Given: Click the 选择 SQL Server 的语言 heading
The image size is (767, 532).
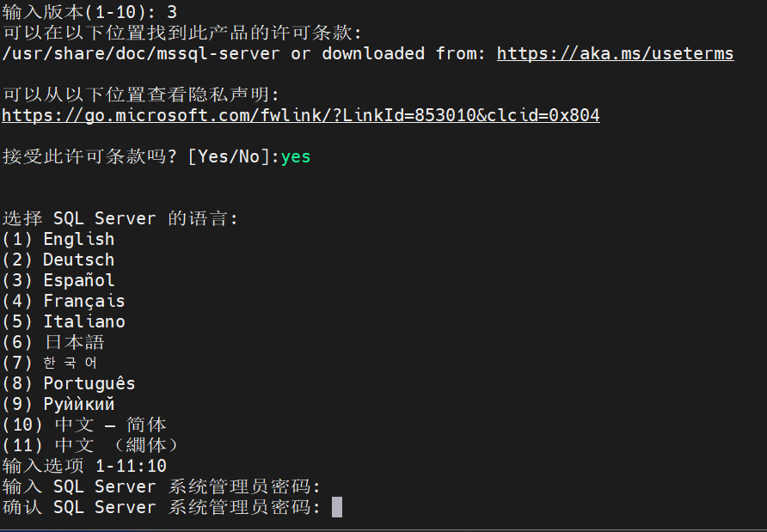Looking at the screenshot, I should 120,218.
